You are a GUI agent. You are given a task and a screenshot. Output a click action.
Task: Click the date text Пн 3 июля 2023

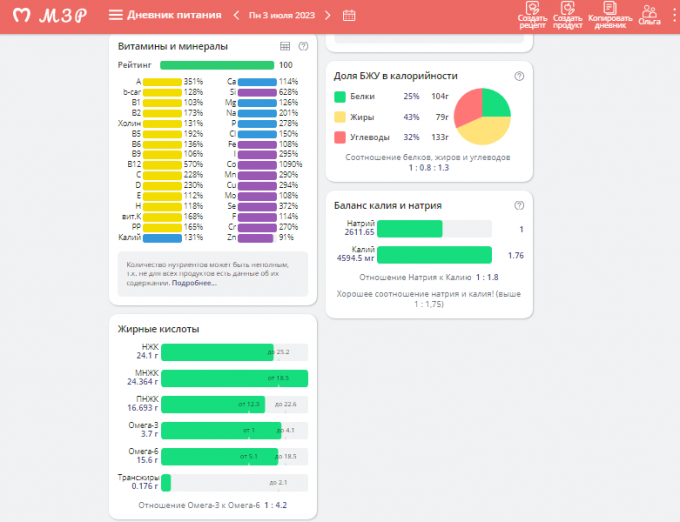pos(282,15)
